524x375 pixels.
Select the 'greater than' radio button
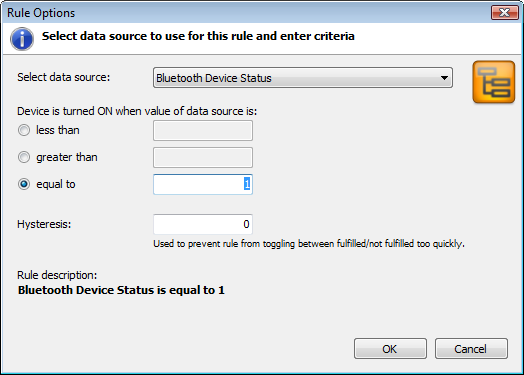(x=24, y=157)
